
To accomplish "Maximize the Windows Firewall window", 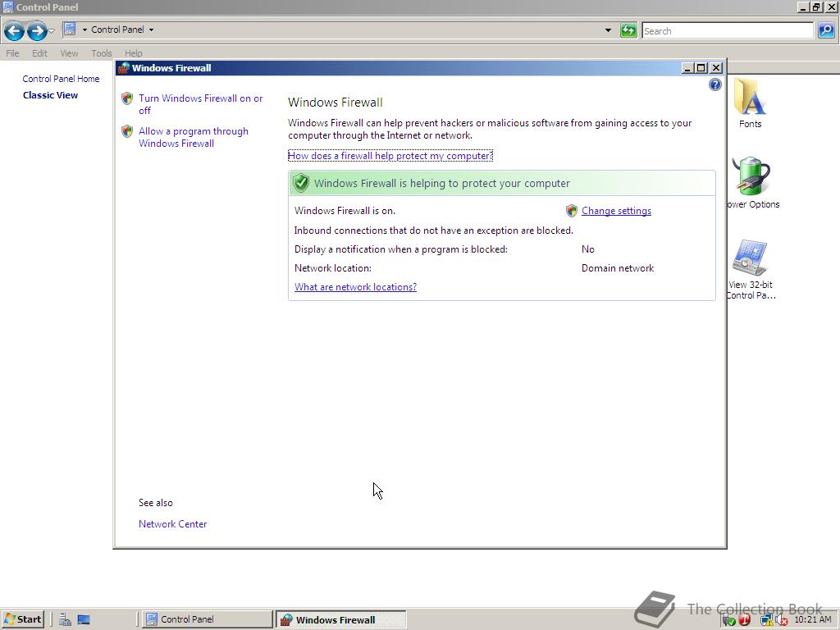I will (x=701, y=68).
